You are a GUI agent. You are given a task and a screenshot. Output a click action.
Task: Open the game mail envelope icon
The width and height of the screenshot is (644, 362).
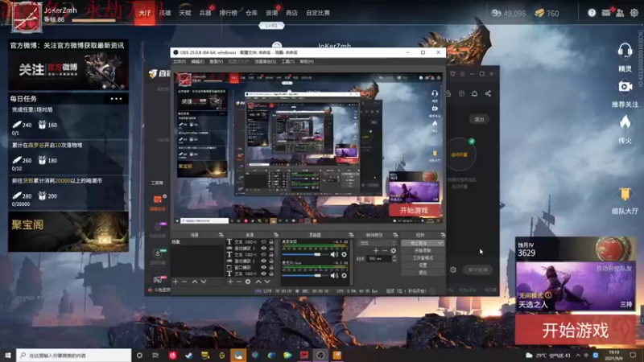(606, 13)
